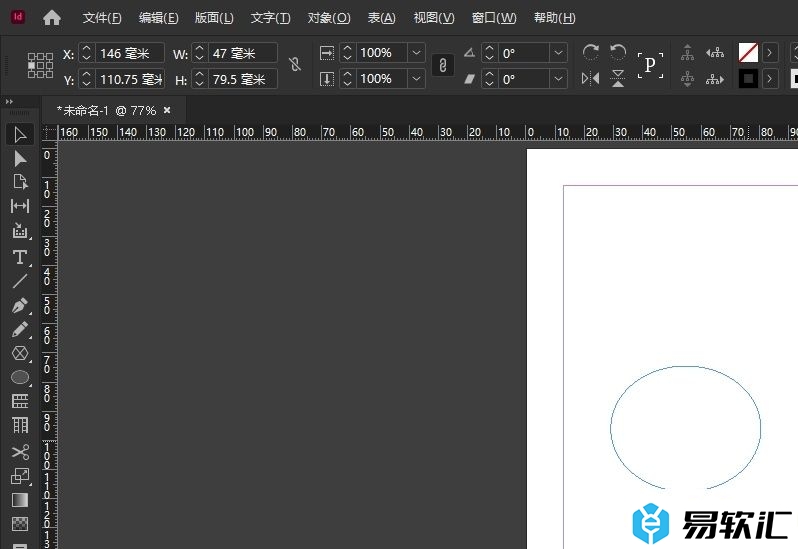Choose the Direct Selection tool
The image size is (798, 549).
[20, 159]
